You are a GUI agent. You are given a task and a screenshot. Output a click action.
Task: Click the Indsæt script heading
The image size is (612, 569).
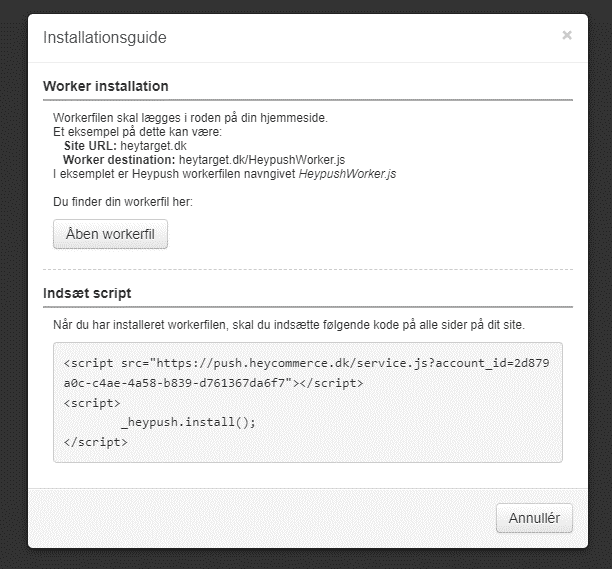coord(88,293)
